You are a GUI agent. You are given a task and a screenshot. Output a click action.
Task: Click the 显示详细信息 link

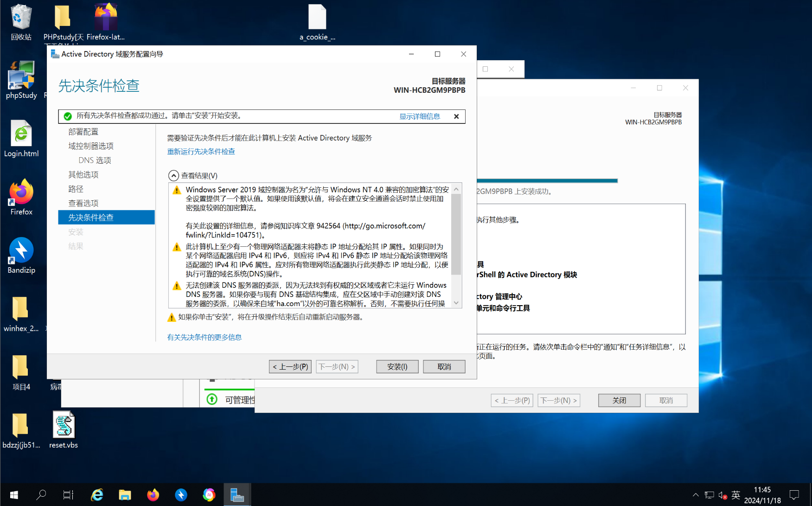click(x=420, y=116)
